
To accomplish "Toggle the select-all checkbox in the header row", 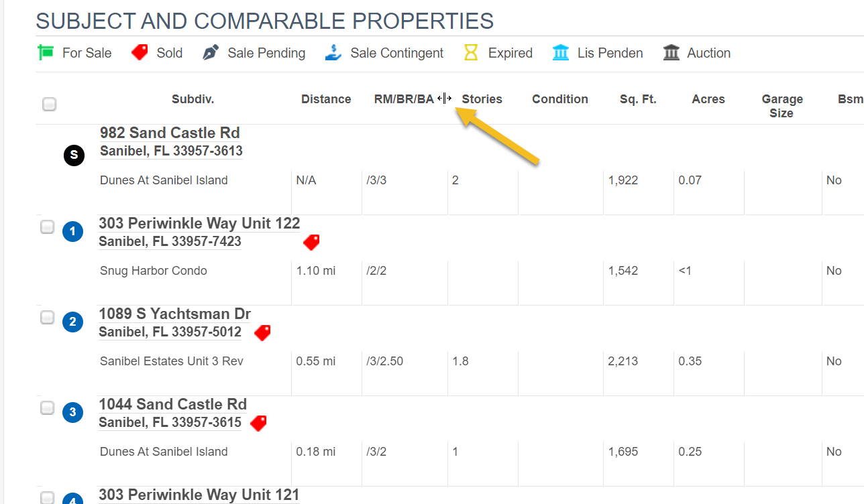I will coord(49,104).
